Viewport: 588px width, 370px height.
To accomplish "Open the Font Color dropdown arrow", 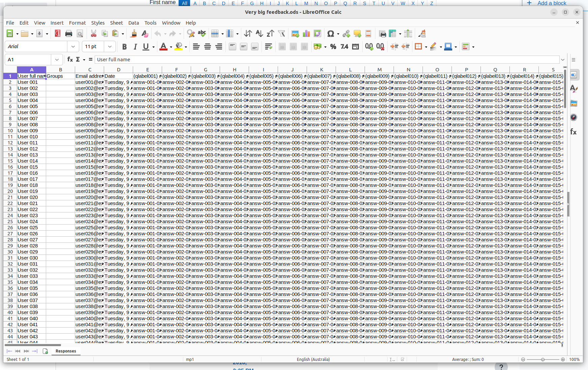I will pyautogui.click(x=171, y=47).
